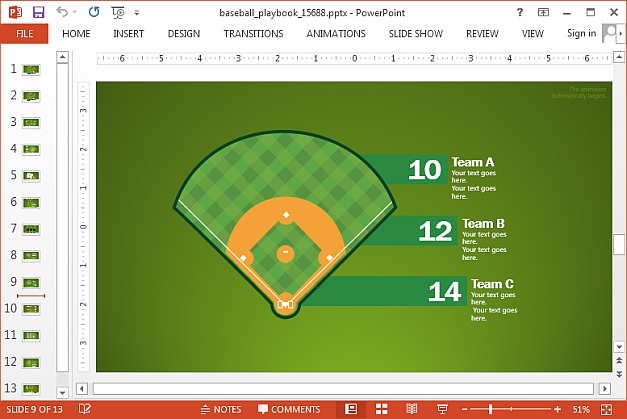
Task: Click the Save icon in quick access toolbar
Action: [x=38, y=12]
